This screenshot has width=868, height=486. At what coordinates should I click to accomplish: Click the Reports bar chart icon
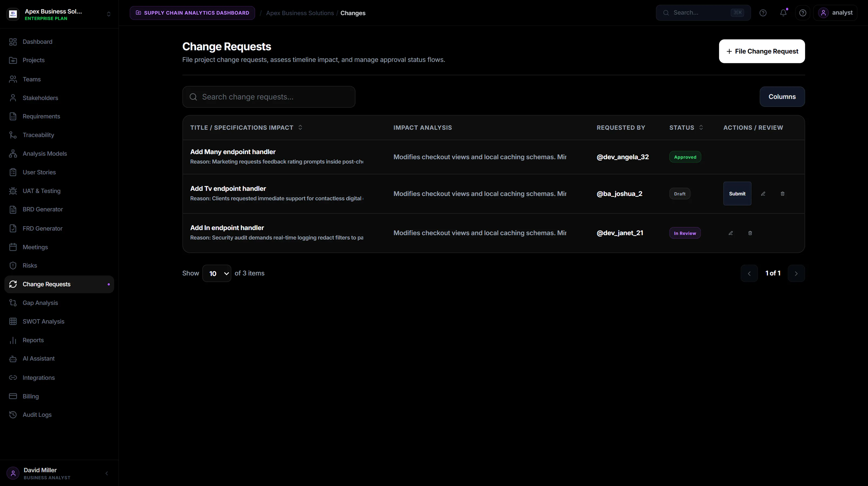tap(13, 340)
